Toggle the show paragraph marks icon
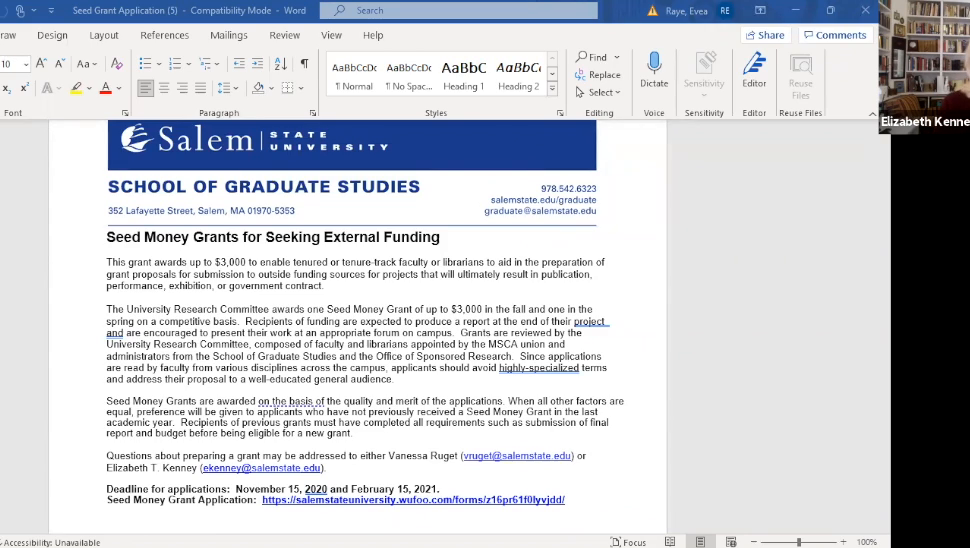This screenshot has height=548, width=970. click(x=304, y=64)
